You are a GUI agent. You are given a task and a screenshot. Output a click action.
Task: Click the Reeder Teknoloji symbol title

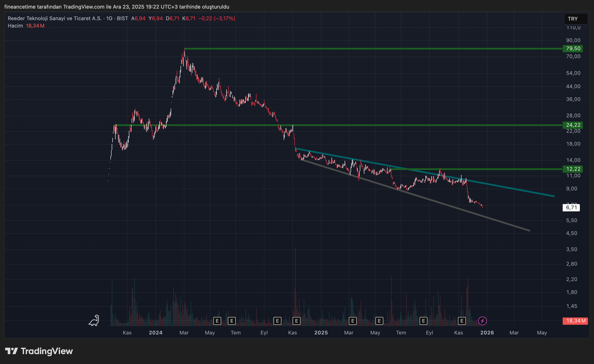pyautogui.click(x=54, y=18)
